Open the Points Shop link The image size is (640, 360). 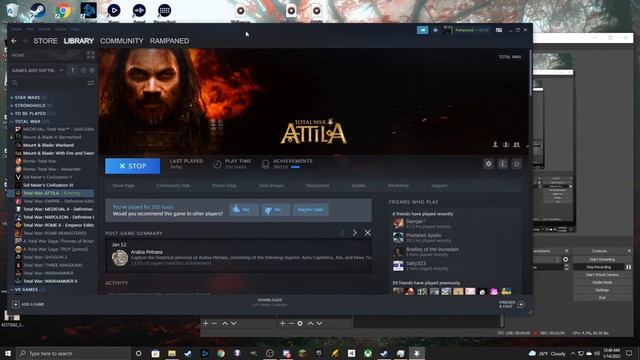(224, 186)
